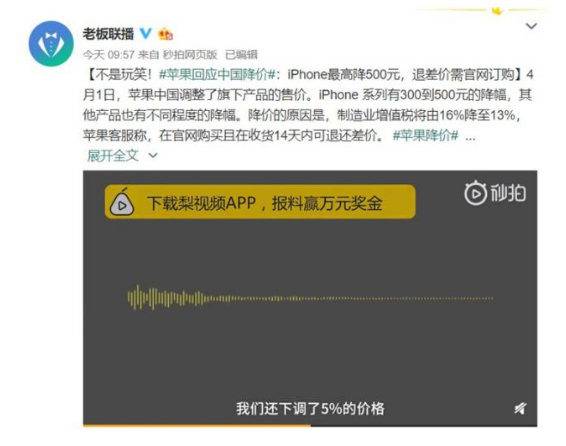Viewport: 566px width, 446px height.
Task: Open hashtag #苹果回应中国降价#
Action: point(217,75)
